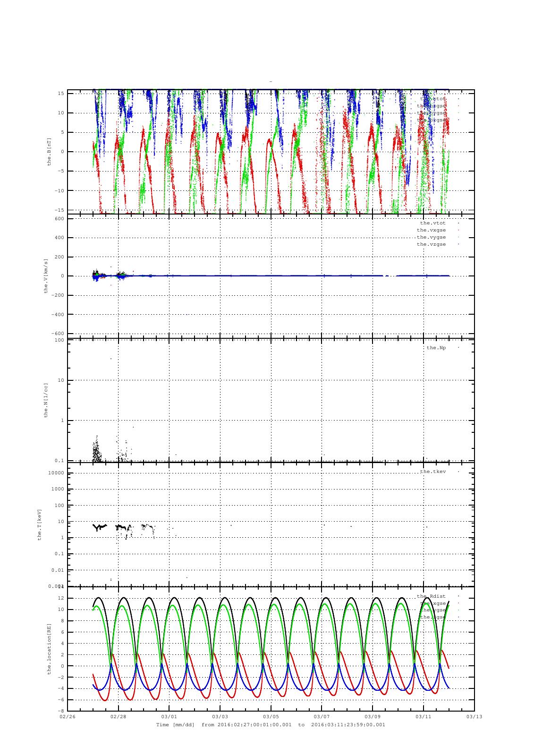This screenshot has height=756, width=534.
Task: Click the 1000 tick on temperature axis
Action: [x=58, y=489]
